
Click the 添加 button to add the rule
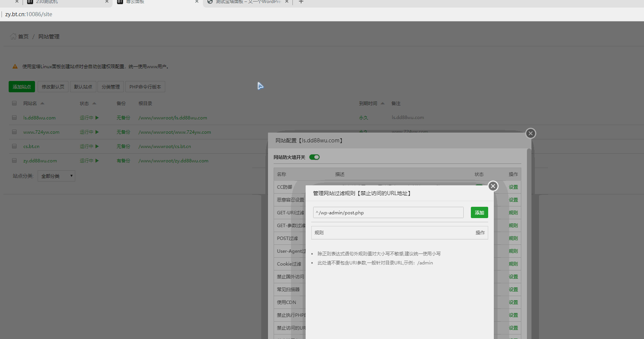(480, 212)
